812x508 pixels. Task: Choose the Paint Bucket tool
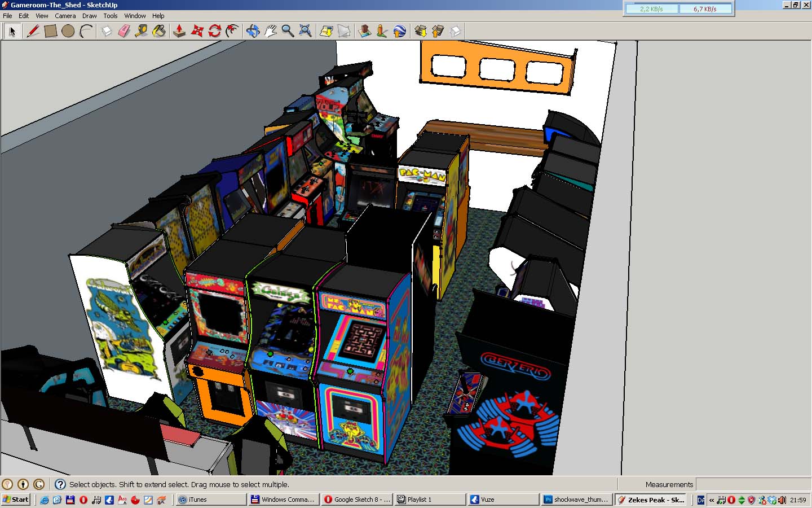pos(159,31)
